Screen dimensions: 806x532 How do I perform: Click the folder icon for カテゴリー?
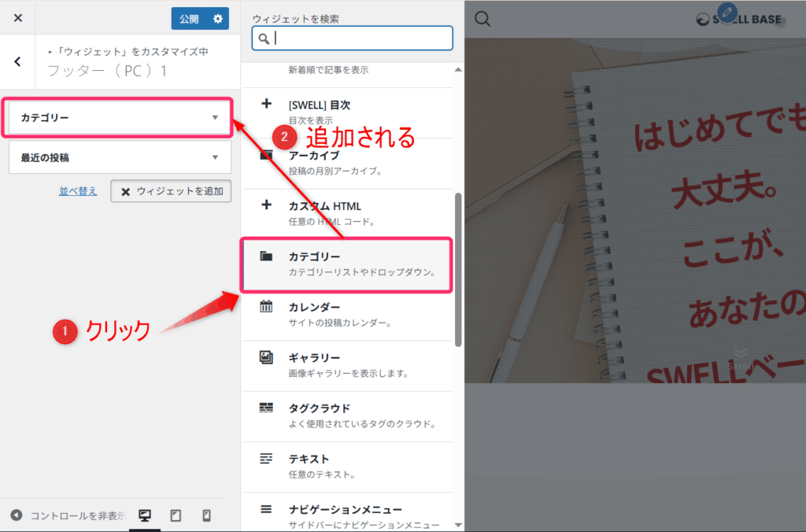click(x=266, y=256)
